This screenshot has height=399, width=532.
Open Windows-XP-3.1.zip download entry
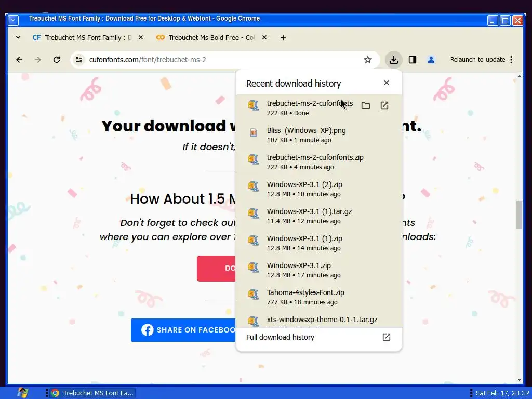click(x=319, y=270)
